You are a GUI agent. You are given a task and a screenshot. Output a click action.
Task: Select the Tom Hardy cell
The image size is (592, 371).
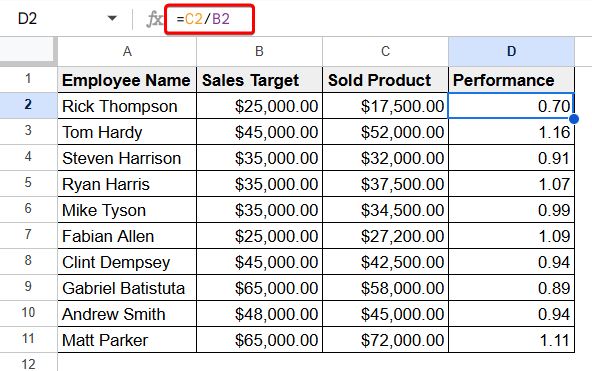tap(127, 132)
